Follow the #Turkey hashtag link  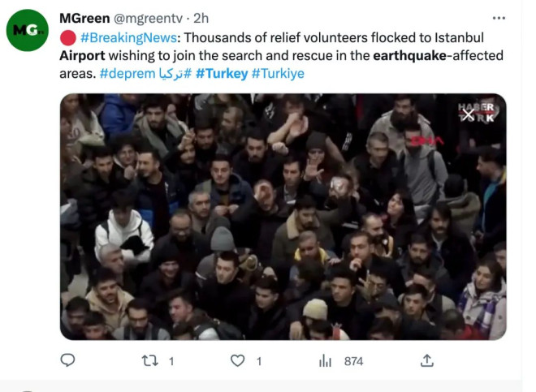tap(222, 74)
